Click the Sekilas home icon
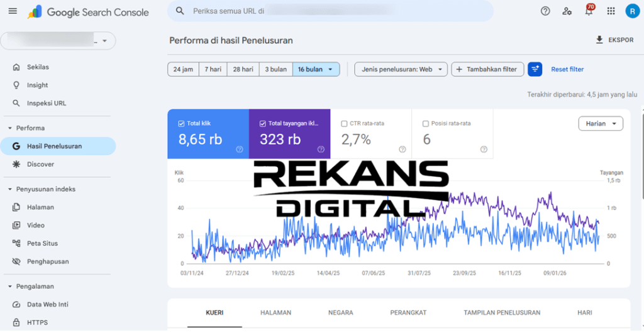644x333 pixels. click(x=16, y=67)
